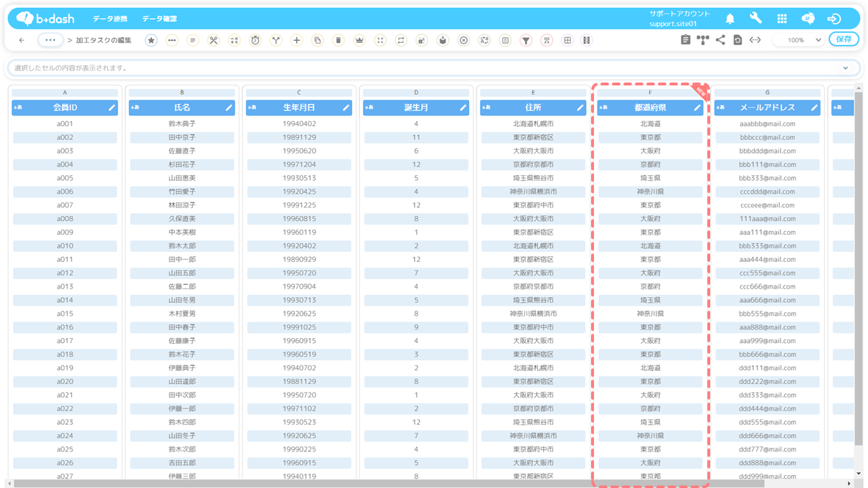868x488 pixels.
Task: Click the loop repeat arrows icon
Action: click(x=401, y=40)
